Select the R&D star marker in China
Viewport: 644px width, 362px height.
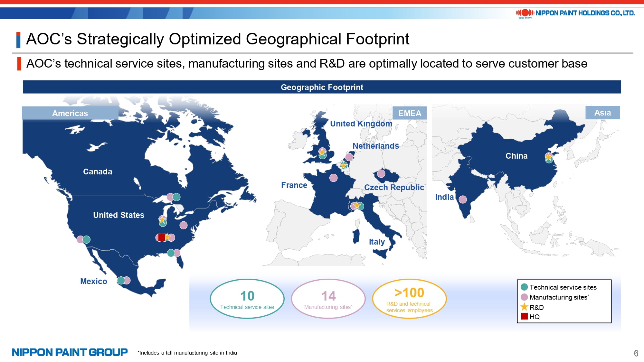click(549, 157)
